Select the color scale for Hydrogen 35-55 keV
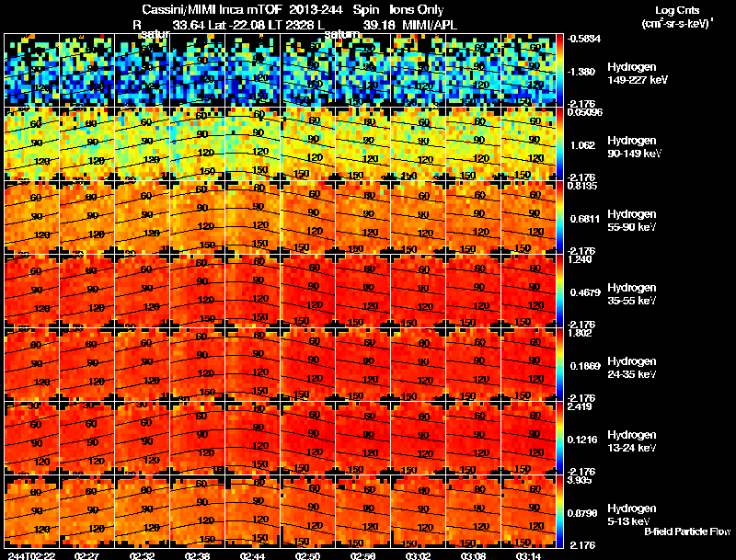Viewport: 736px width, 560px height. (560, 291)
